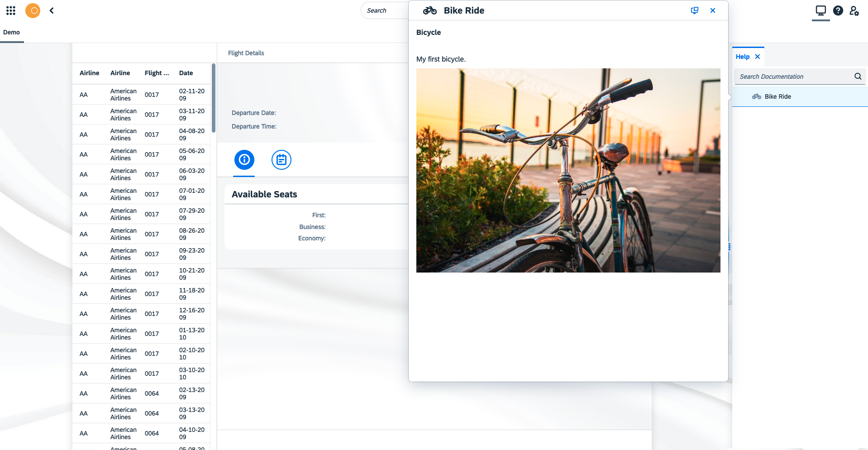Switch to the Help tab
The height and width of the screenshot is (450, 868).
(x=743, y=57)
